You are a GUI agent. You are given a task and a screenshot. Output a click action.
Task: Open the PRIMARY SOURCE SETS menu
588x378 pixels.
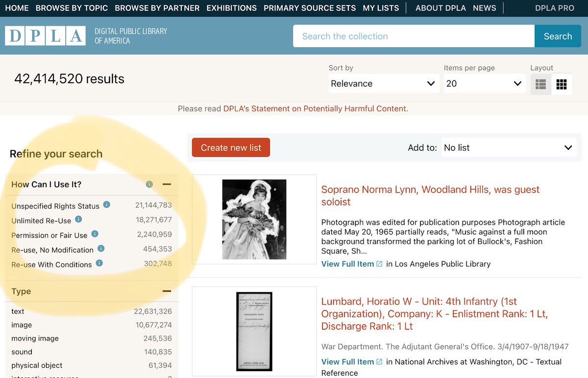pyautogui.click(x=310, y=8)
